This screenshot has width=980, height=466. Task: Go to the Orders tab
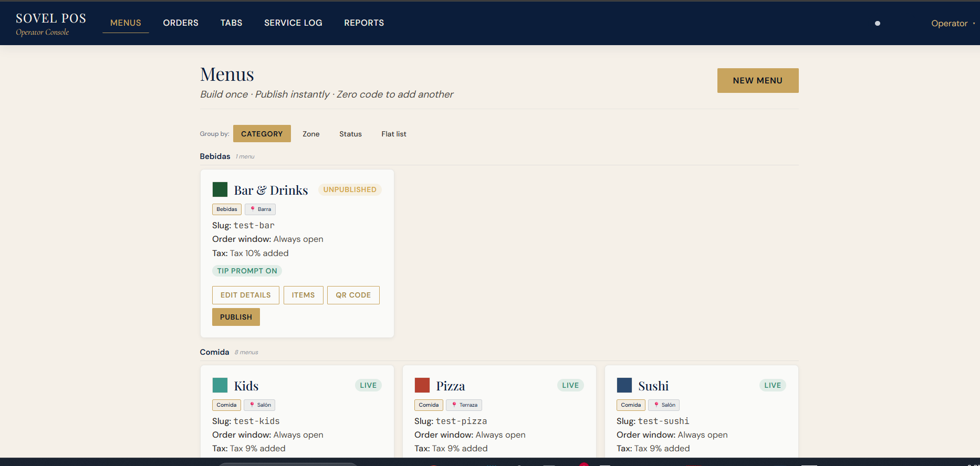pyautogui.click(x=181, y=23)
